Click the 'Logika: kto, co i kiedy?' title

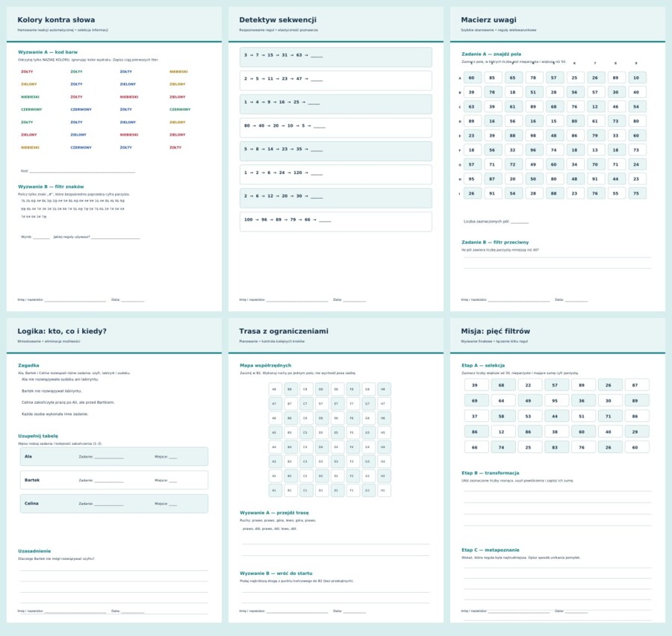[62, 331]
